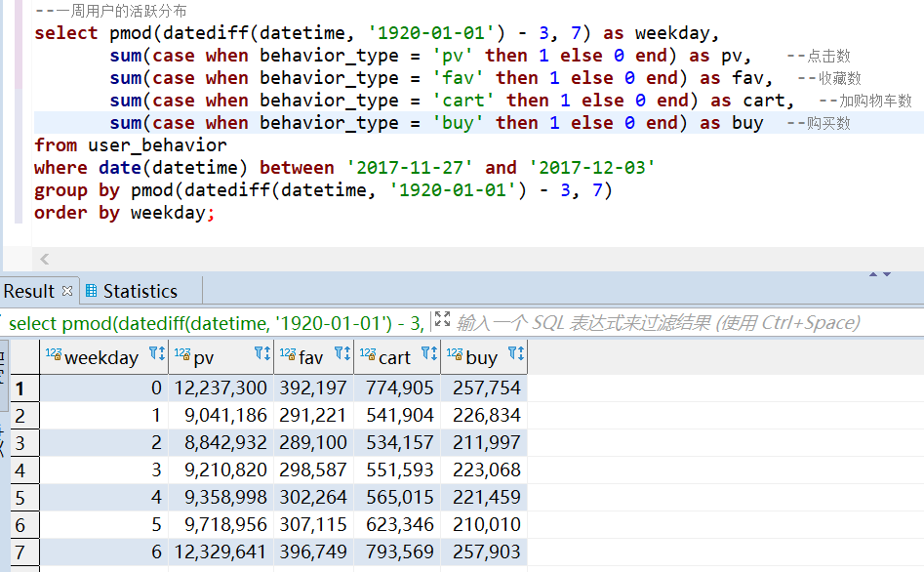Click the pv column numeric type icon
This screenshot has width=924, height=572.
[x=182, y=353]
